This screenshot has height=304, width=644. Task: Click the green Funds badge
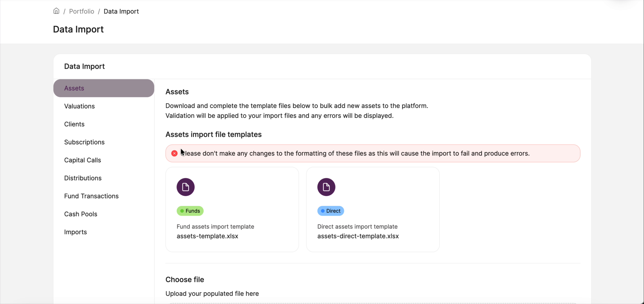[190, 211]
